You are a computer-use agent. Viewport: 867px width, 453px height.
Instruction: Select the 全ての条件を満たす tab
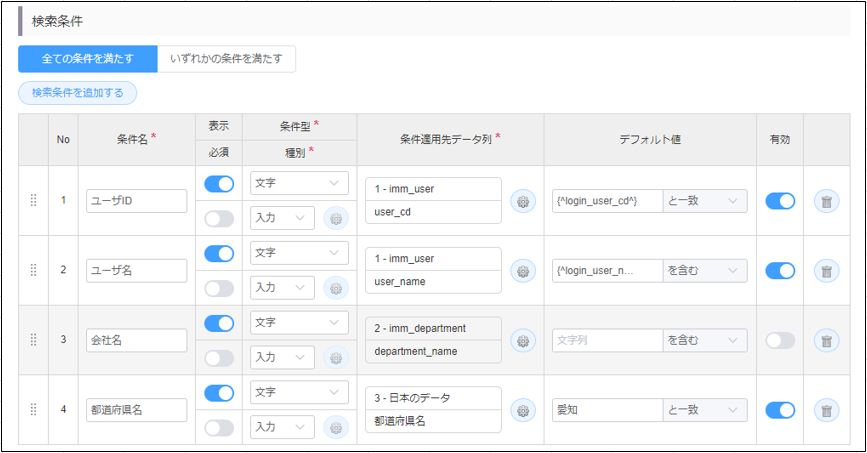87,59
